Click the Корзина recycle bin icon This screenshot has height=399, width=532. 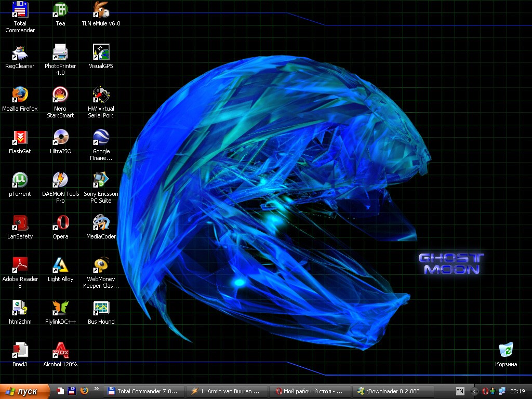506,351
